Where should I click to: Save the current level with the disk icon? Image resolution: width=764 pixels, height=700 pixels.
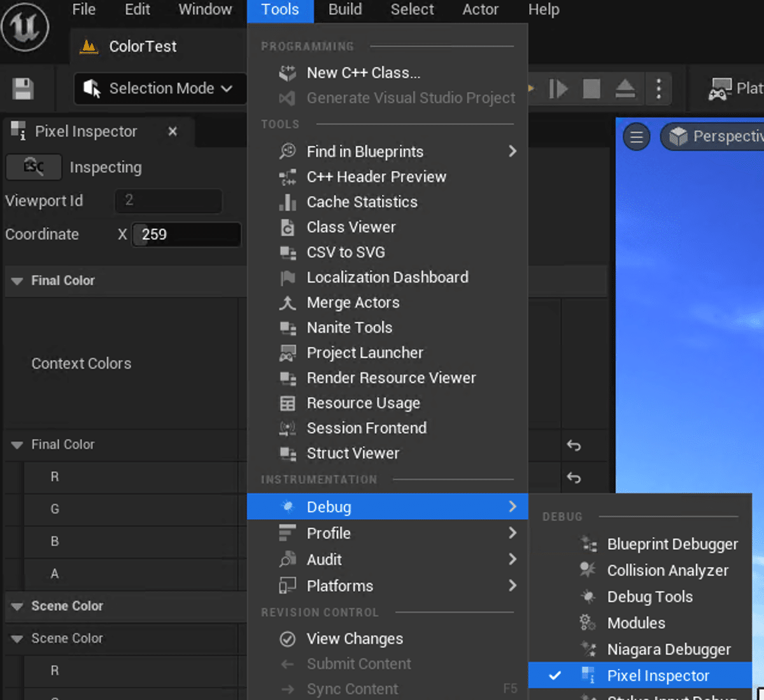click(24, 88)
